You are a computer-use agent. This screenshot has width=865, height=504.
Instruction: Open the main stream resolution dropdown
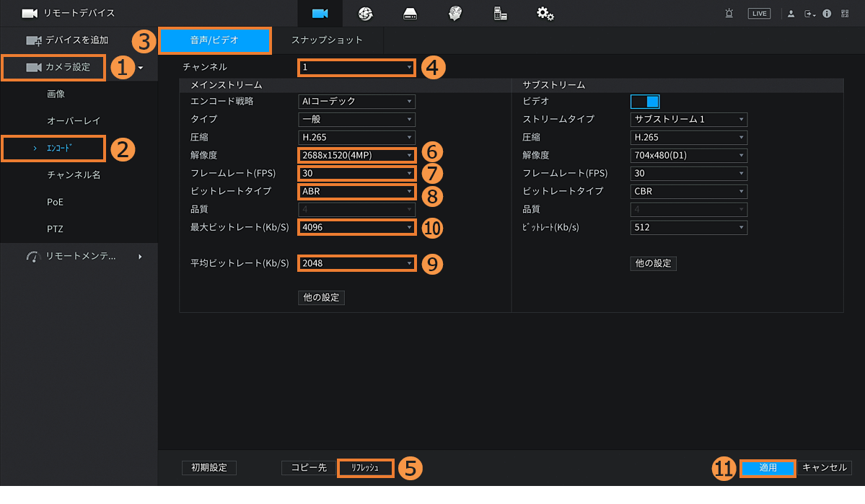coord(356,155)
